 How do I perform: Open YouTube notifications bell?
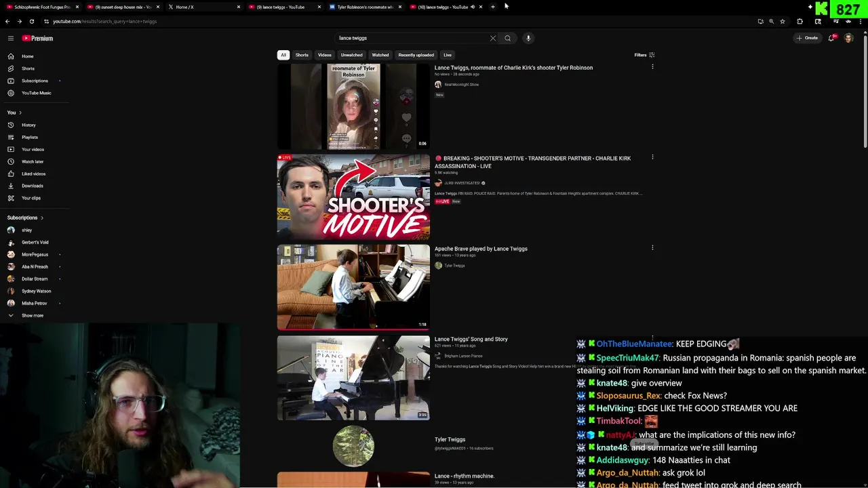pyautogui.click(x=831, y=38)
